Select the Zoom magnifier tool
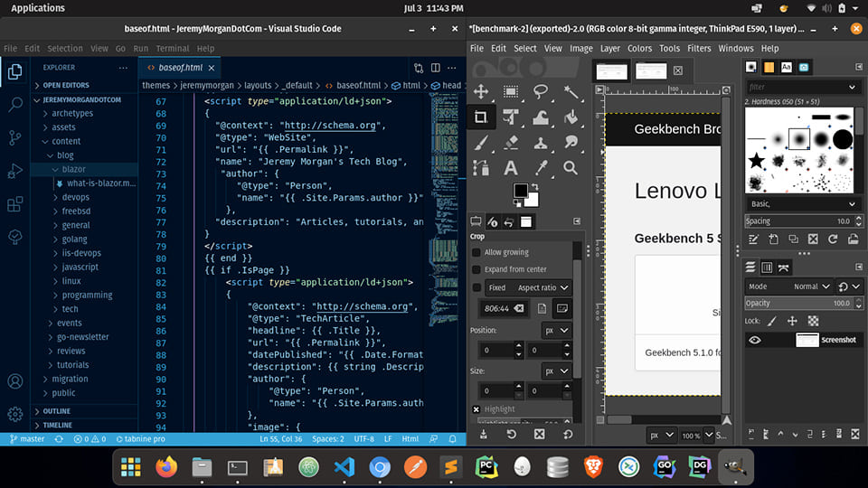 [571, 168]
